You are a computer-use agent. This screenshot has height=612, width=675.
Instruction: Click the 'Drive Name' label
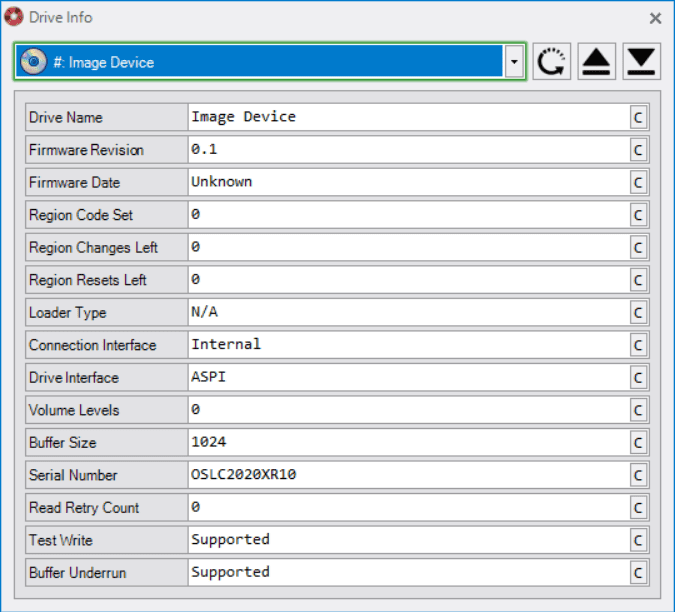coord(66,117)
